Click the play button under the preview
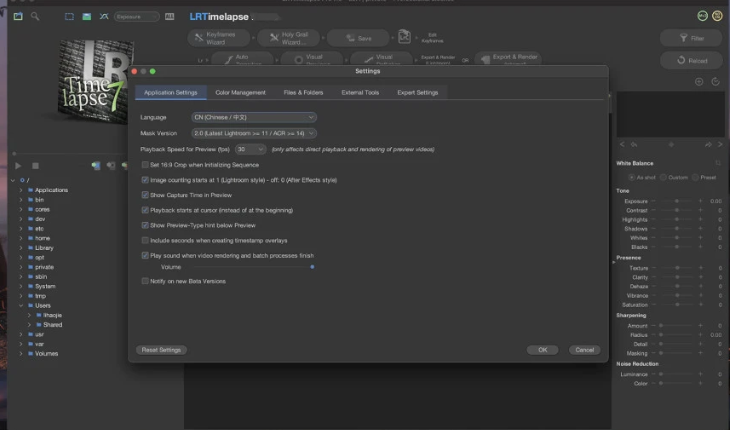The width and height of the screenshot is (730, 430). coord(18,166)
